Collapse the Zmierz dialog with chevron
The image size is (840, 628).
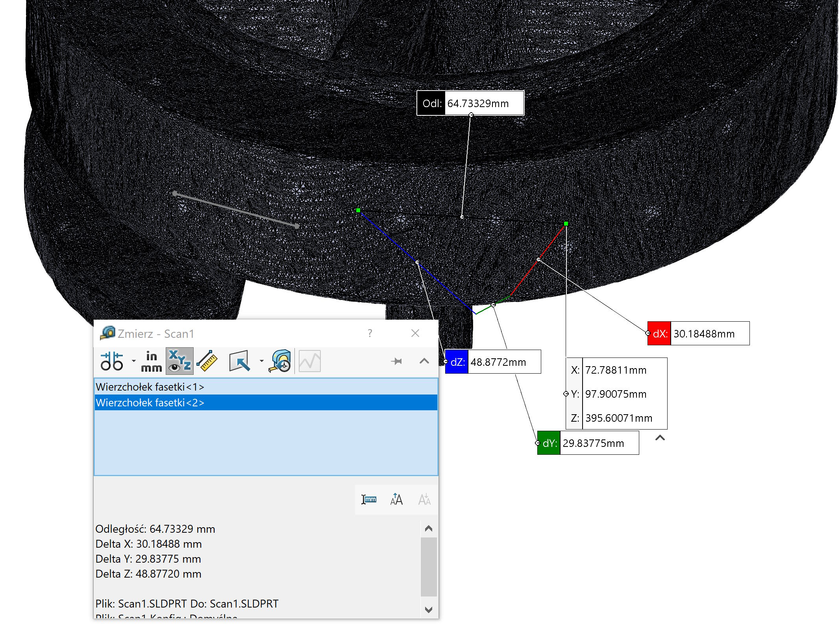(424, 361)
